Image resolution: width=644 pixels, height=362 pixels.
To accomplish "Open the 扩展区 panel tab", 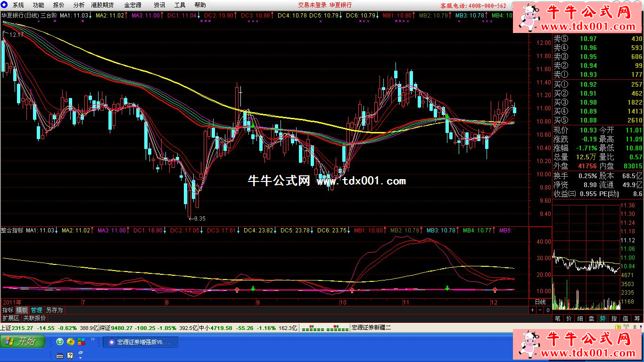I will (10, 318).
